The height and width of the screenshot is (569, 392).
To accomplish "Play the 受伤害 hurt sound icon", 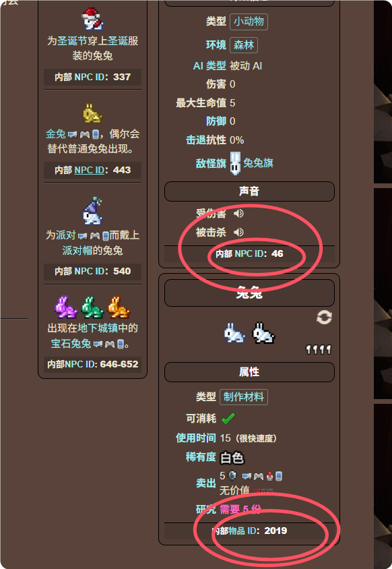I will click(238, 213).
